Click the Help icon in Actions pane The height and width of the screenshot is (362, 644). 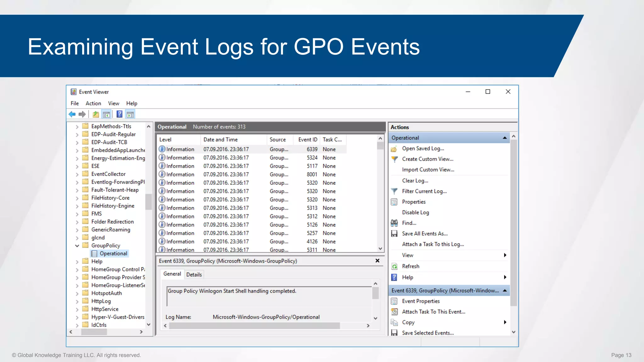coord(394,277)
